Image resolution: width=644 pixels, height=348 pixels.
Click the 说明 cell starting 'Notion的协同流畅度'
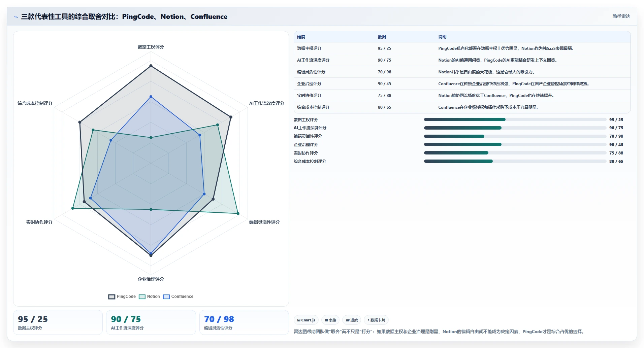click(x=497, y=96)
